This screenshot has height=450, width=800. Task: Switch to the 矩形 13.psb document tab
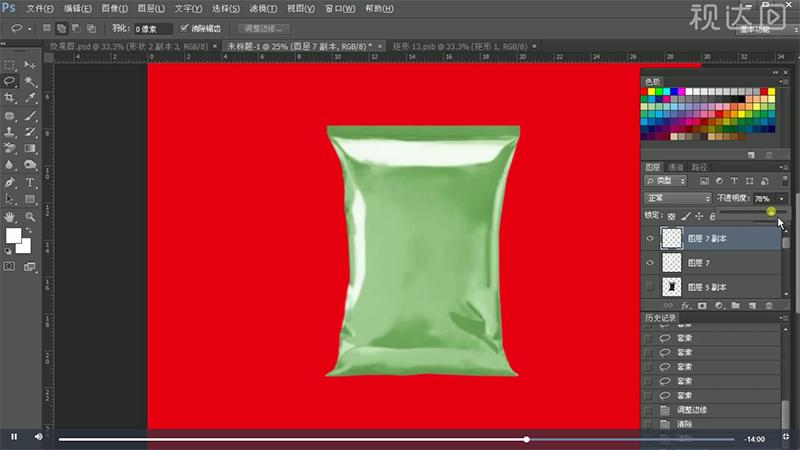460,46
